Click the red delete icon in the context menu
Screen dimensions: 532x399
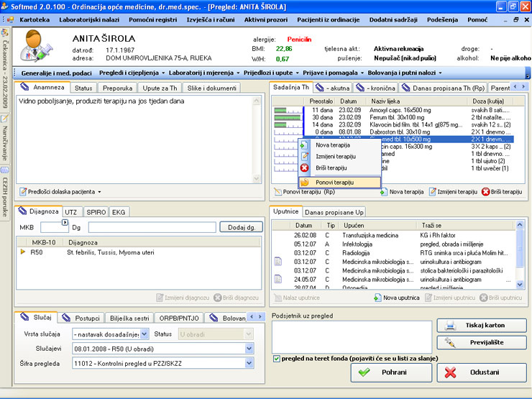coord(305,168)
